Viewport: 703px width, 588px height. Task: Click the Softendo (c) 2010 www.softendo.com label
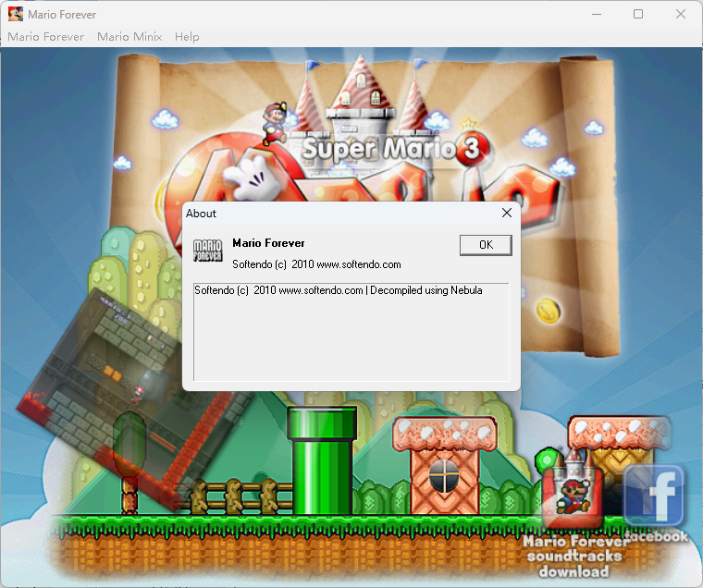coord(316,264)
